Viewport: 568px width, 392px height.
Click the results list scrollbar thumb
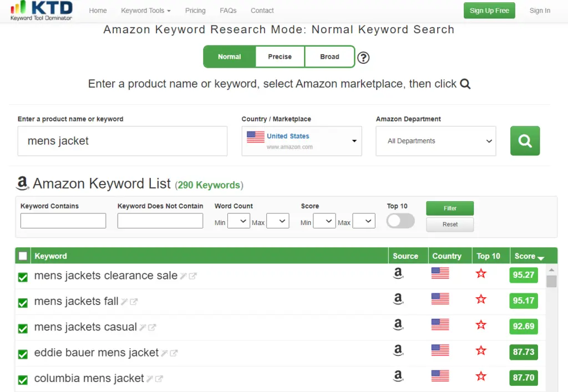pos(551,281)
